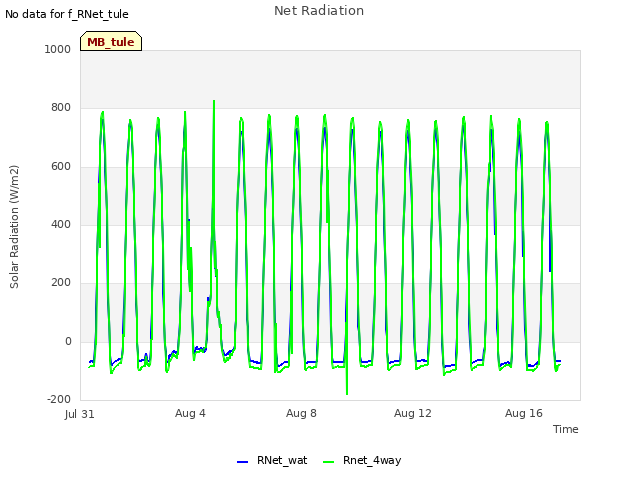Click the blue RNet_wat legend swatch
Image resolution: width=640 pixels, height=480 pixels.
(242, 462)
